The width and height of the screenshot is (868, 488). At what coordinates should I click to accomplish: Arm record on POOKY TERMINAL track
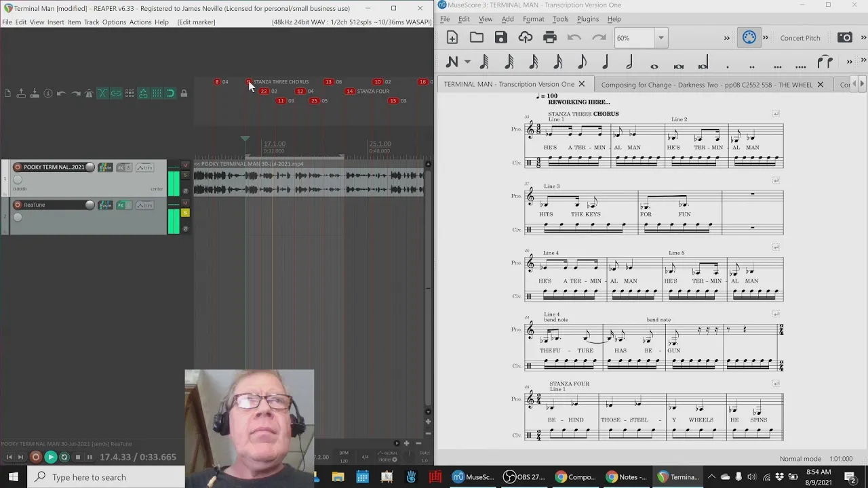(x=18, y=167)
